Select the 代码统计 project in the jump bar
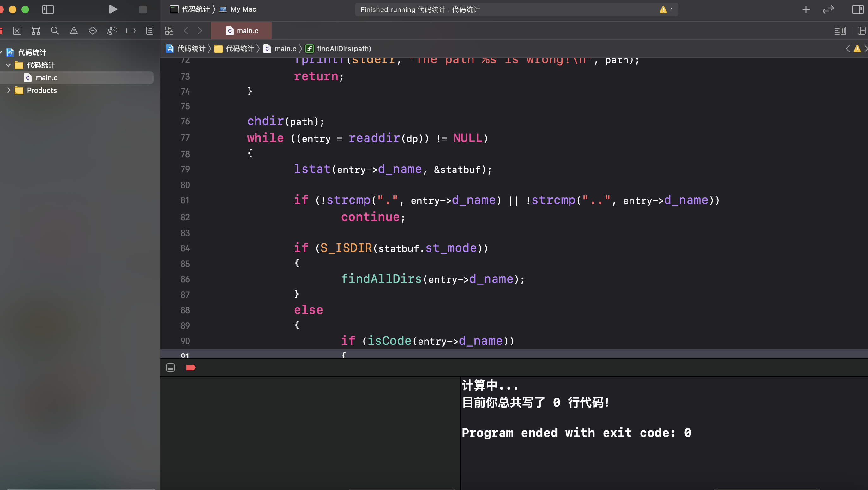868x490 pixels. pyautogui.click(x=186, y=49)
